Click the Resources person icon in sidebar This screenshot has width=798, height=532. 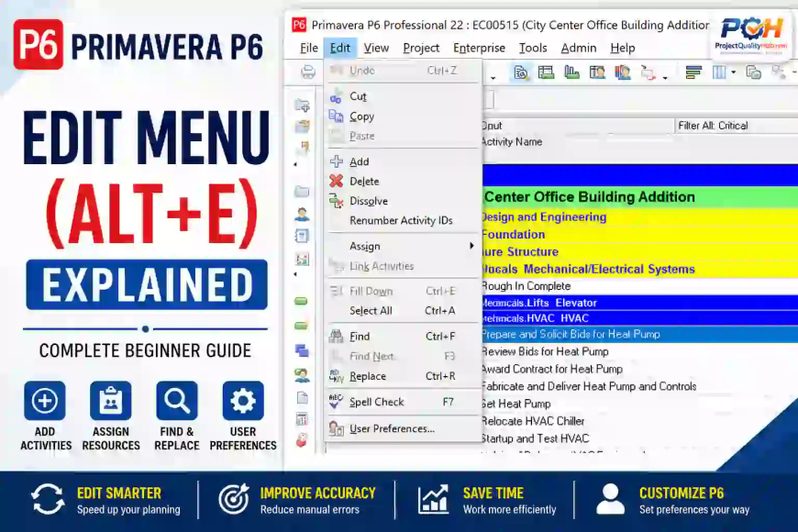(302, 214)
